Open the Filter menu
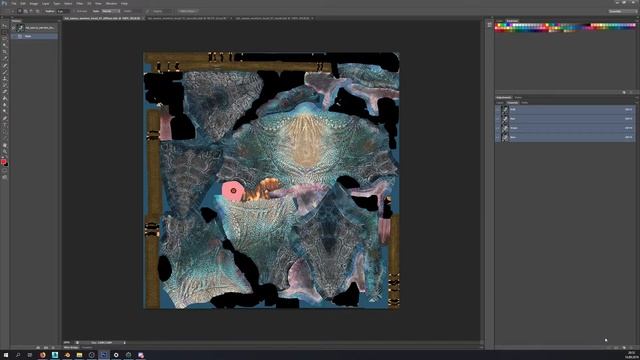640x360 pixels. click(80, 3)
